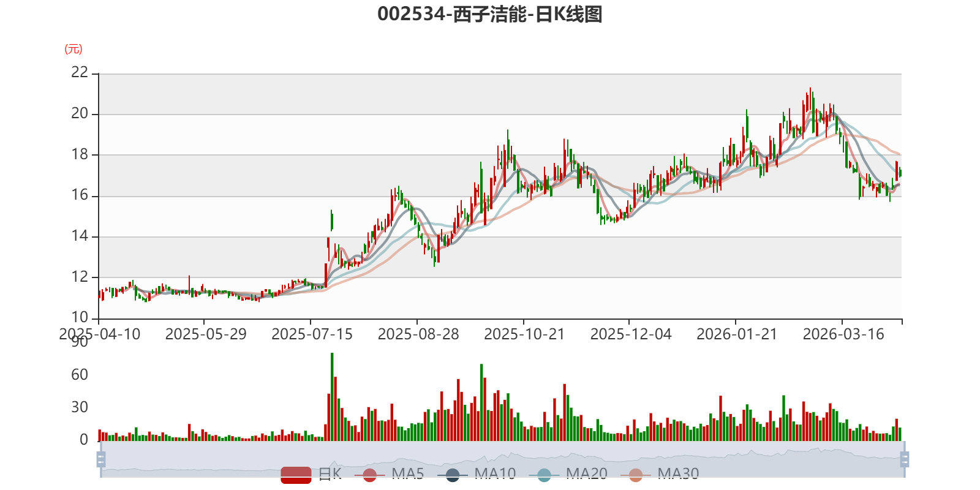Viewport: 980px width, 490px height.
Task: Click the 22 price axis label
Action: [80, 72]
